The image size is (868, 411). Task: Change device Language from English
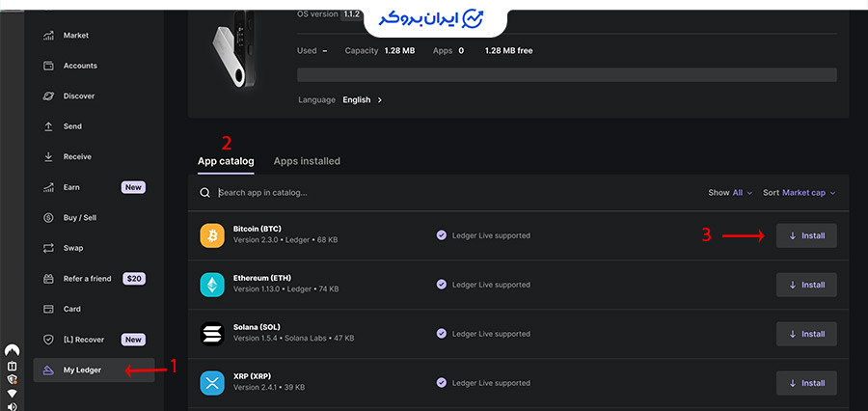363,99
